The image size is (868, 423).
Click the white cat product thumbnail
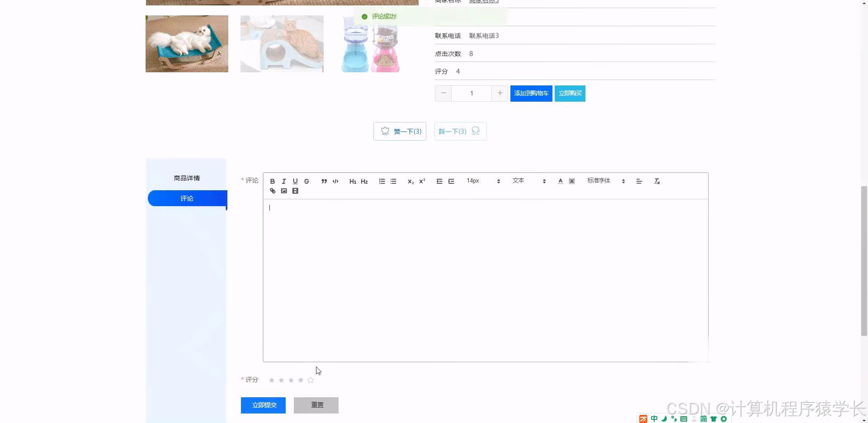pyautogui.click(x=187, y=43)
